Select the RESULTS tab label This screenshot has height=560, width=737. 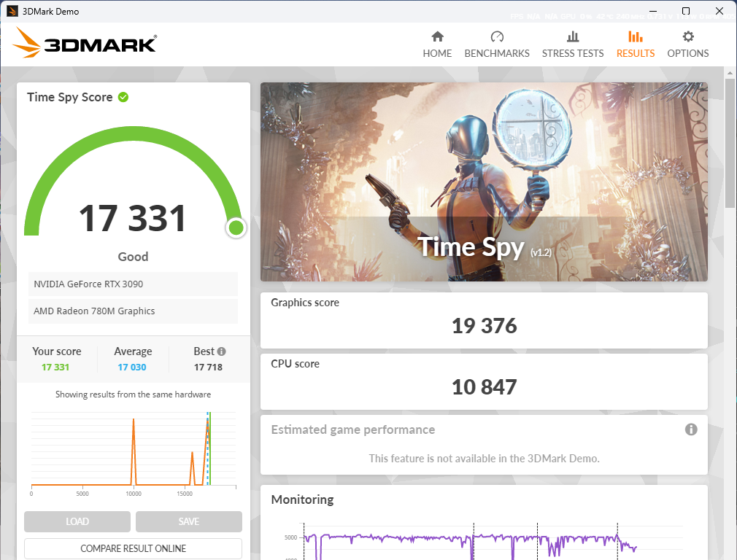point(636,53)
